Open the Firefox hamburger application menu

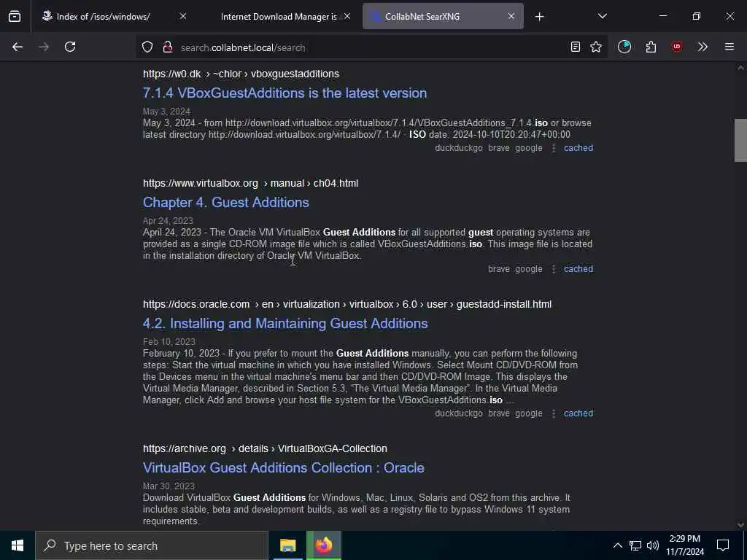(729, 47)
